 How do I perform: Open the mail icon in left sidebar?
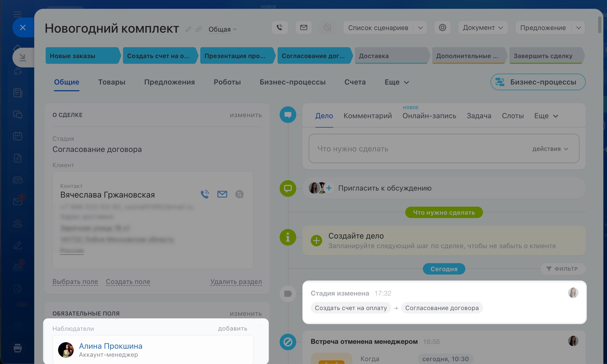click(x=18, y=201)
